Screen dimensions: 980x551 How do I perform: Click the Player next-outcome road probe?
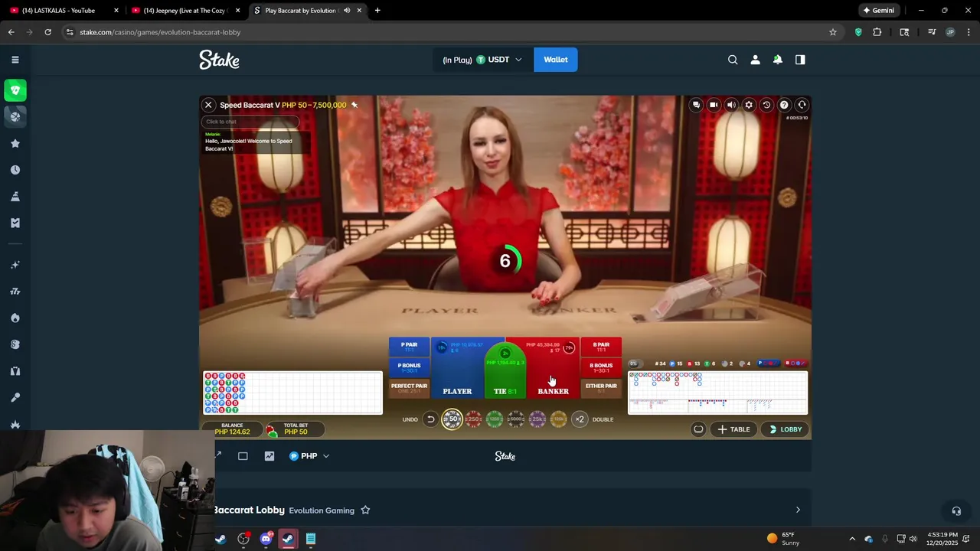point(767,364)
